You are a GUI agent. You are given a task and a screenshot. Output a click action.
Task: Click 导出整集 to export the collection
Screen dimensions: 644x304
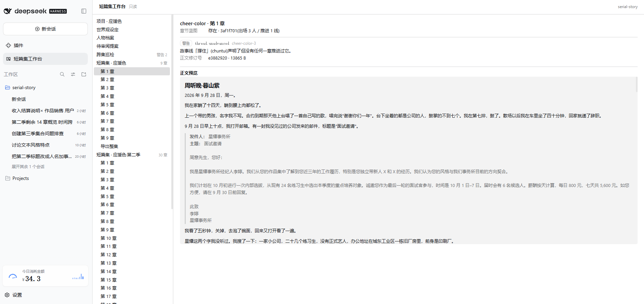coord(132,146)
